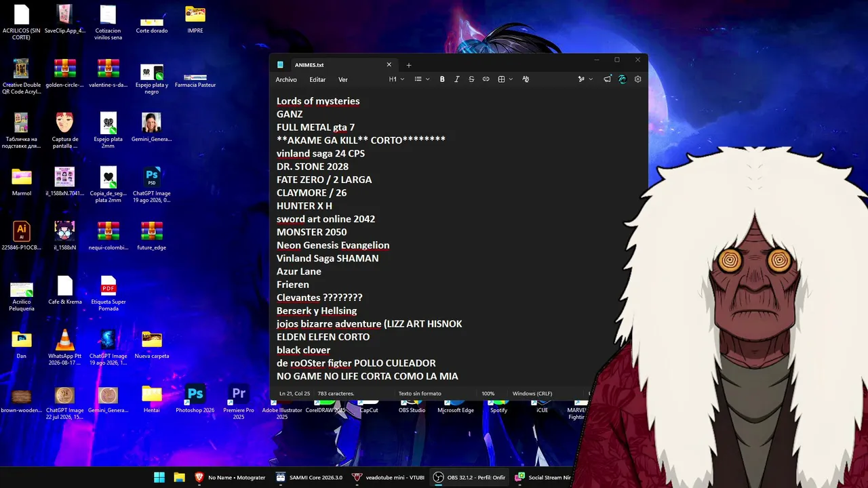This screenshot has width=868, height=488.
Task: Select the 'Marmol' folder on the desktop
Action: point(22,182)
